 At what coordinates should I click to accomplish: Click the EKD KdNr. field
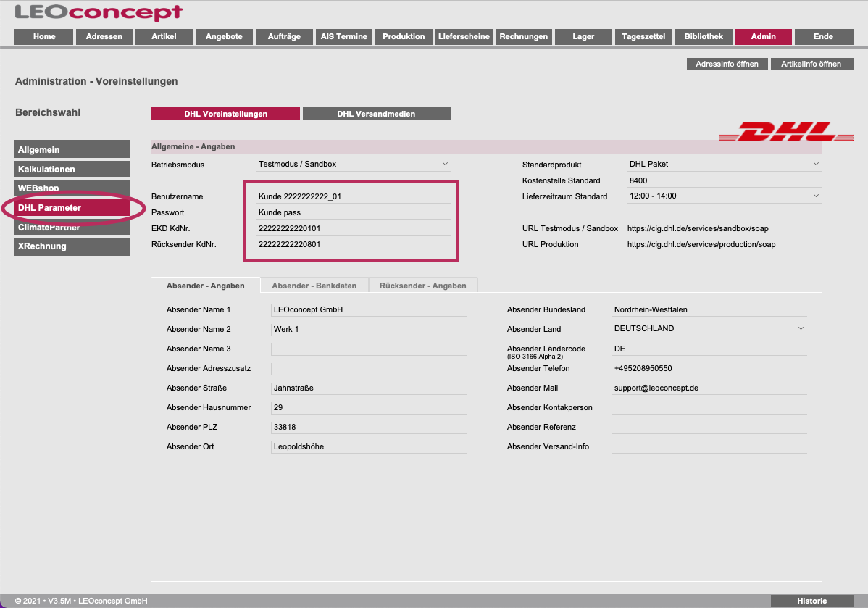coord(353,229)
